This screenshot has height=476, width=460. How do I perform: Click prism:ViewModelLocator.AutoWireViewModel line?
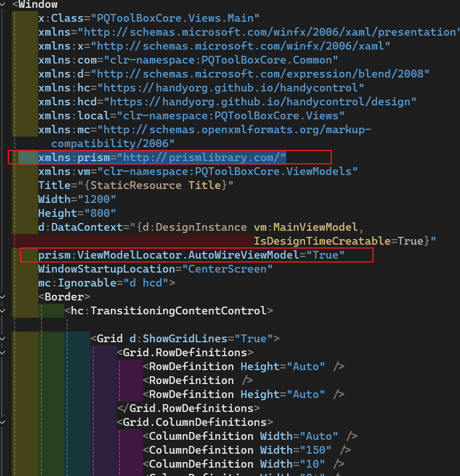pyautogui.click(x=191, y=255)
